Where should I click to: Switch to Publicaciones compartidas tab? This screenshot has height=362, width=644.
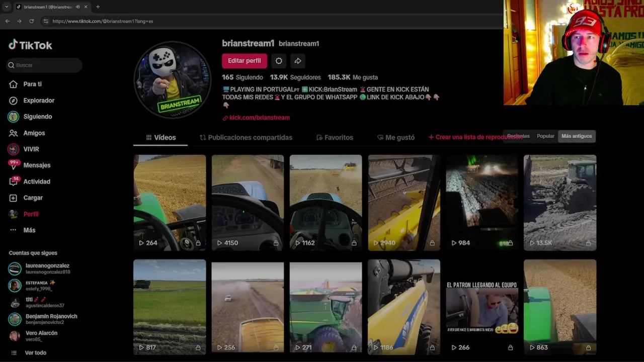click(246, 137)
